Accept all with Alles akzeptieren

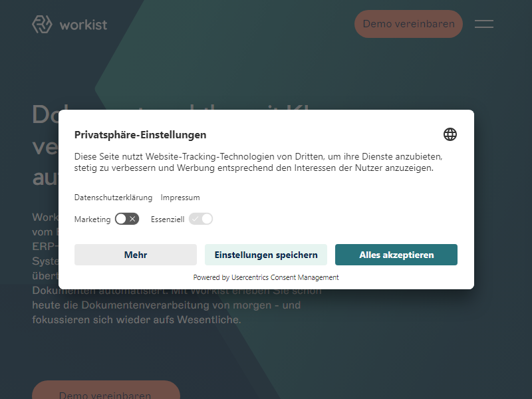[396, 255]
